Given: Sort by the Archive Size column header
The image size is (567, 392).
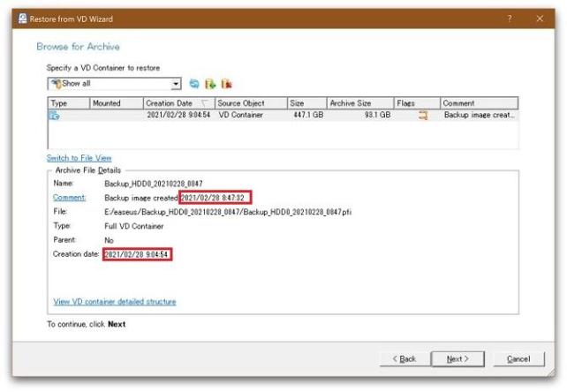Looking at the screenshot, I should 360,103.
